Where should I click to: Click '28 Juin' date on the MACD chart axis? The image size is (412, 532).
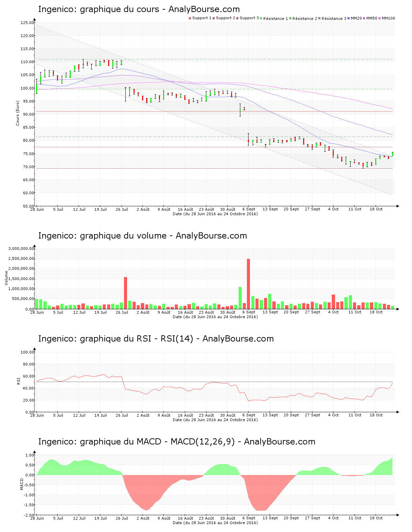(37, 518)
